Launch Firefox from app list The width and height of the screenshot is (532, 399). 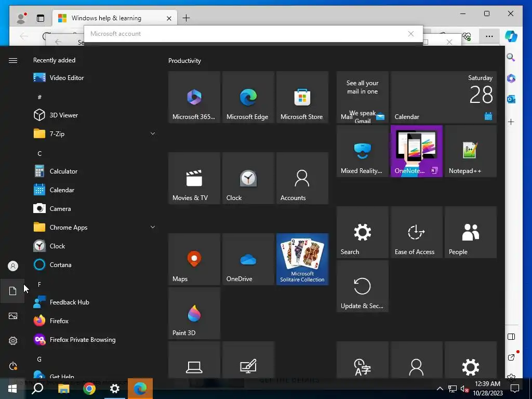(x=95, y=321)
